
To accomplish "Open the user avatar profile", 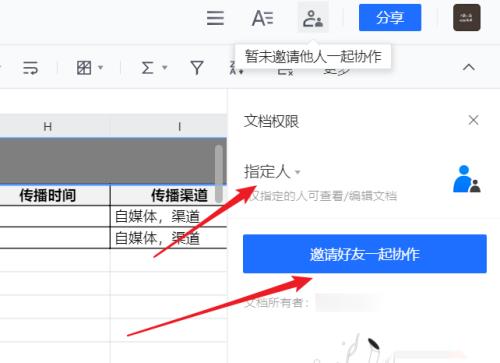I will (467, 18).
